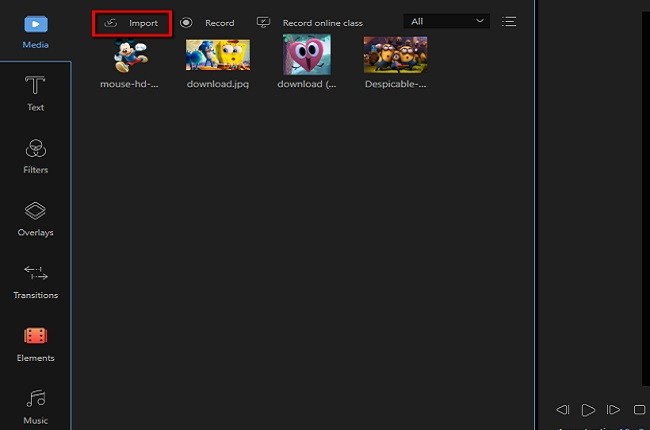Select the Filters sidebar icon
The image size is (650, 430).
point(35,155)
